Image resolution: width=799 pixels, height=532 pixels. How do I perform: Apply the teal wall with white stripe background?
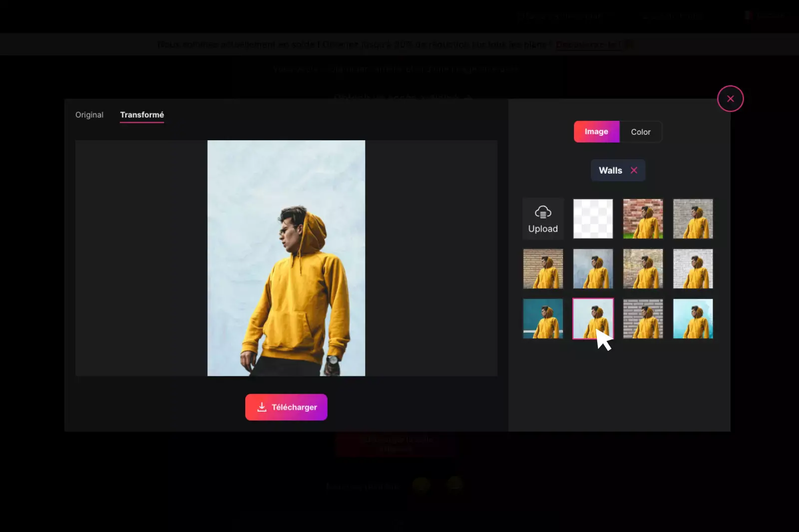(x=543, y=318)
